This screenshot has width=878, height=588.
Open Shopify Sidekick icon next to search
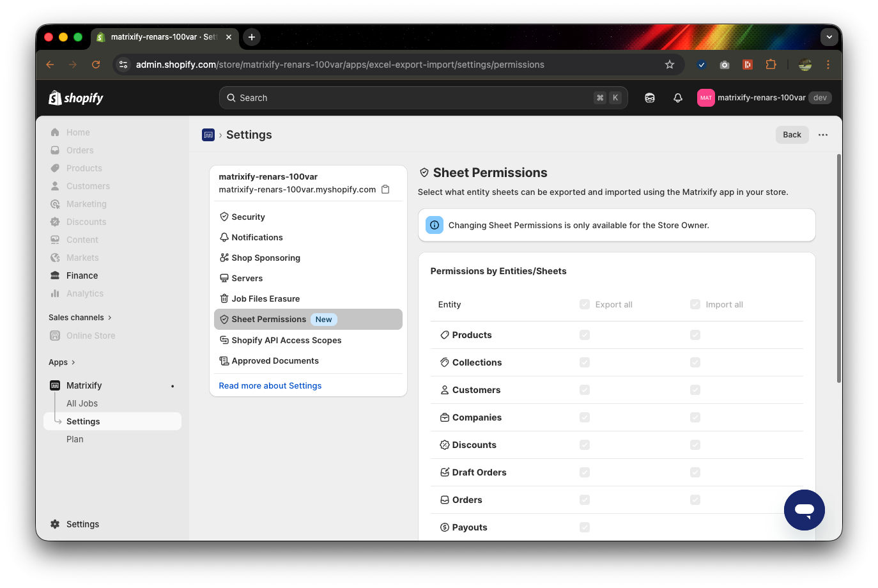[x=650, y=98]
